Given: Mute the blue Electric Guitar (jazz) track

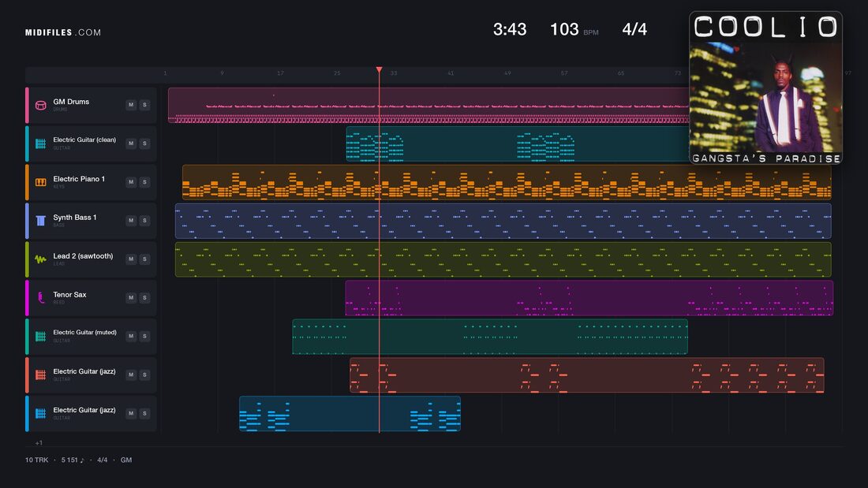Looking at the screenshot, I should pyautogui.click(x=131, y=413).
